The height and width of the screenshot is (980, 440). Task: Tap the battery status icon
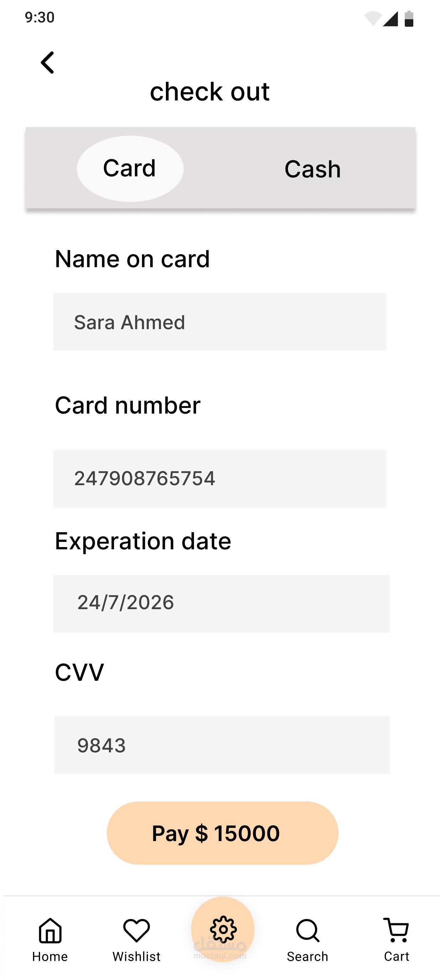pyautogui.click(x=409, y=19)
